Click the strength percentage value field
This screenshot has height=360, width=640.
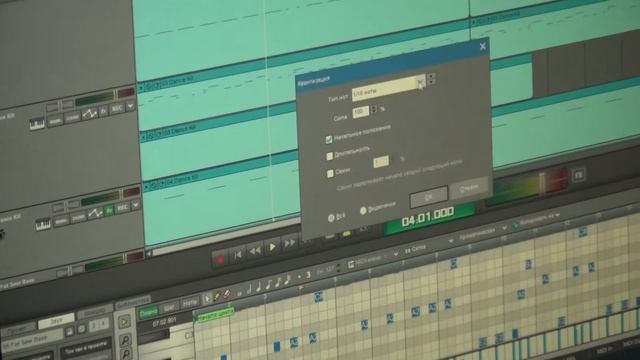click(361, 112)
